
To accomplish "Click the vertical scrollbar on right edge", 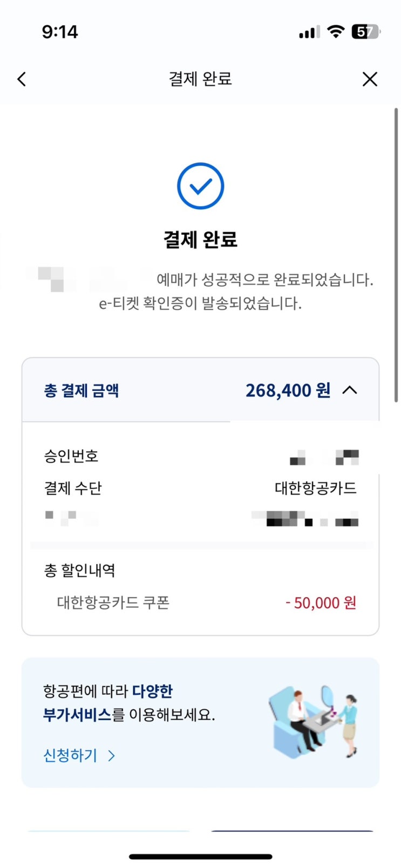I will point(396,254).
